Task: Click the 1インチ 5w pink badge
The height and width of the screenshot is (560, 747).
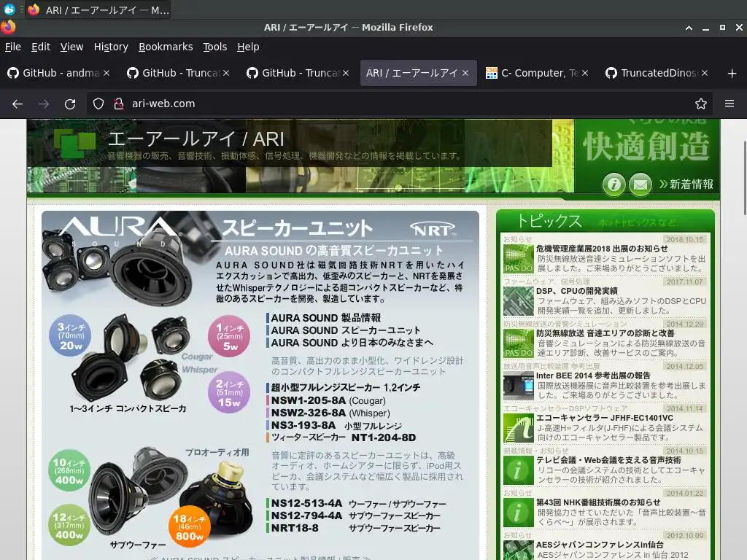Action: pyautogui.click(x=229, y=336)
